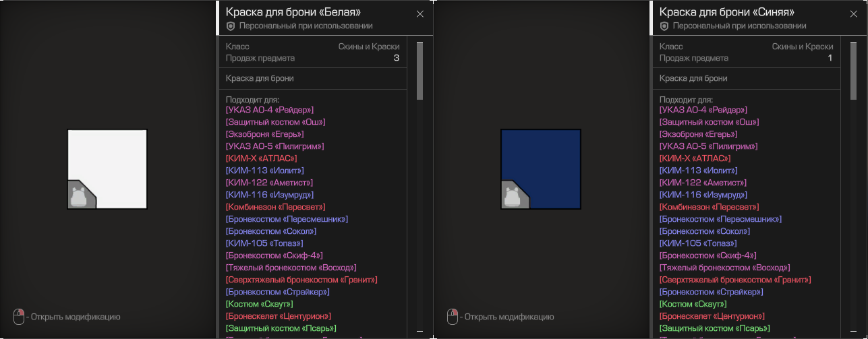This screenshot has width=868, height=339.
Task: Select [Сверхтяжелый бронекостюм «Гранит»] in «Белая» list
Action: click(x=301, y=280)
